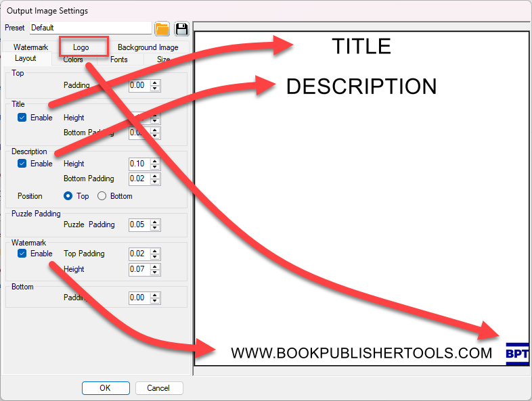Switch to the Colors tab

click(x=73, y=60)
